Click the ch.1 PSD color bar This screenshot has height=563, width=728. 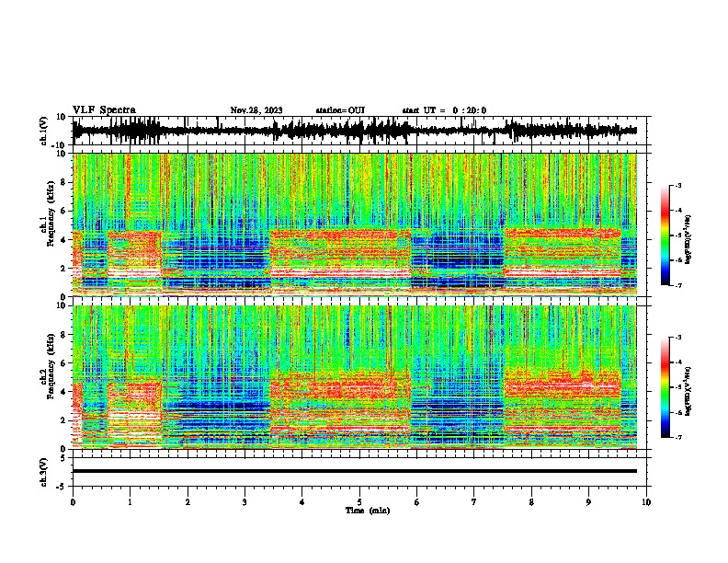(665, 236)
